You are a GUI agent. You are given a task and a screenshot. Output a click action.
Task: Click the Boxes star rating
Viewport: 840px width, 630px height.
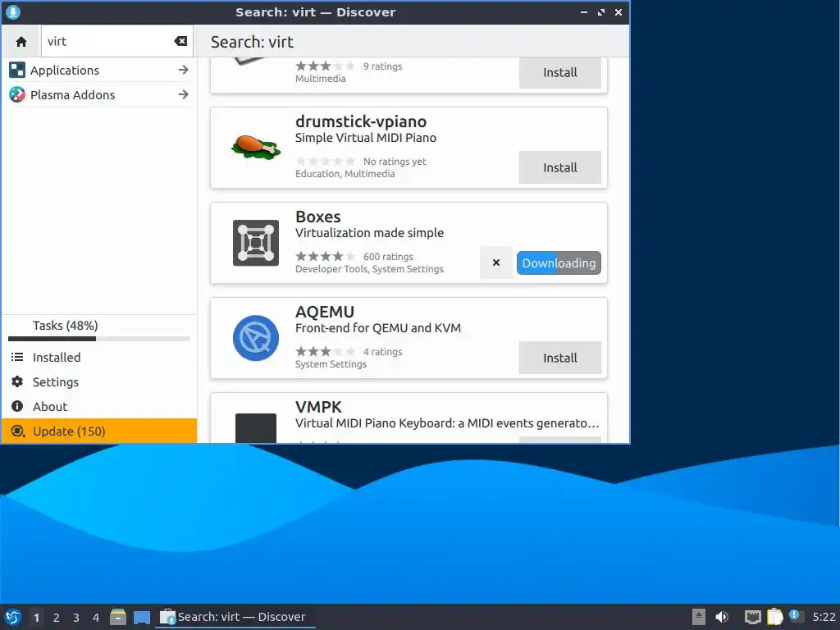(x=325, y=257)
